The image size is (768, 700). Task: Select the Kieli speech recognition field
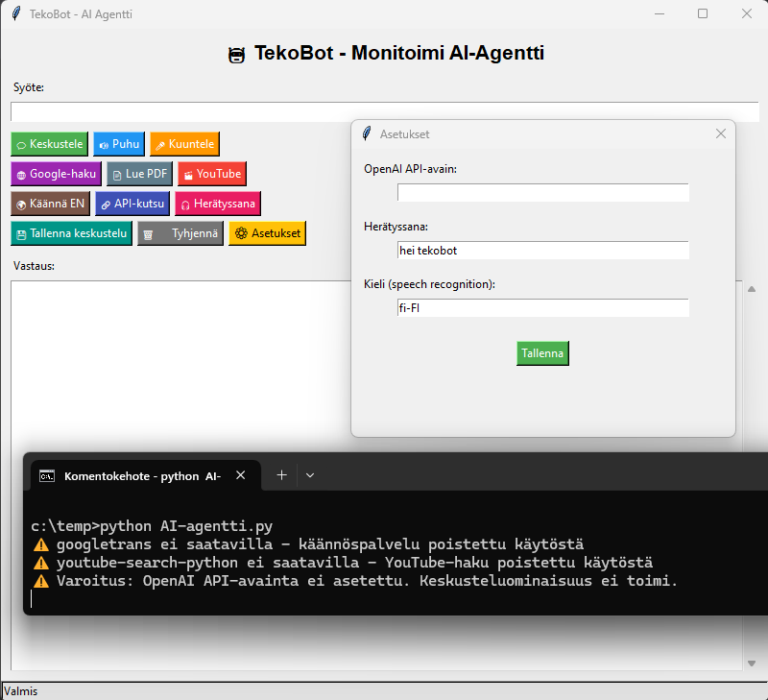tap(542, 308)
